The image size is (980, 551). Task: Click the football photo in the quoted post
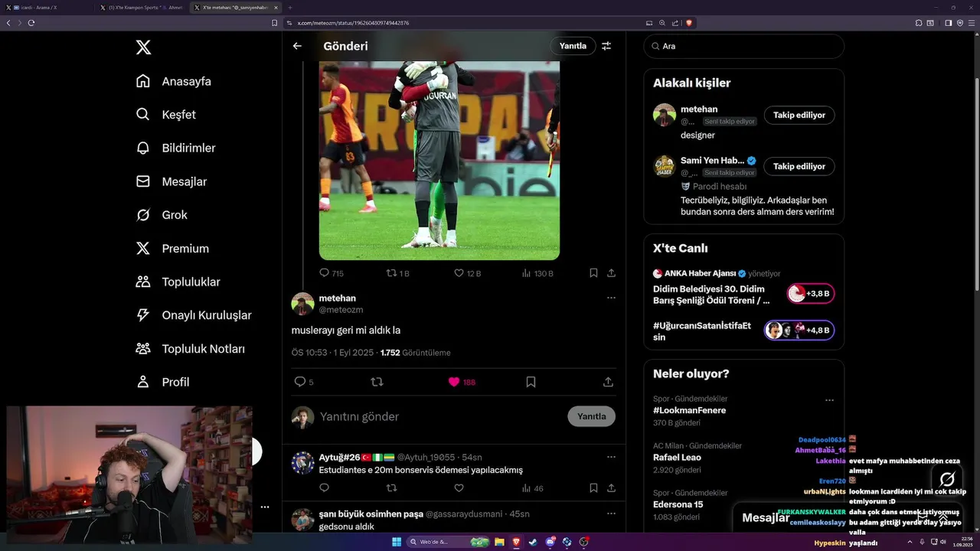pyautogui.click(x=439, y=160)
